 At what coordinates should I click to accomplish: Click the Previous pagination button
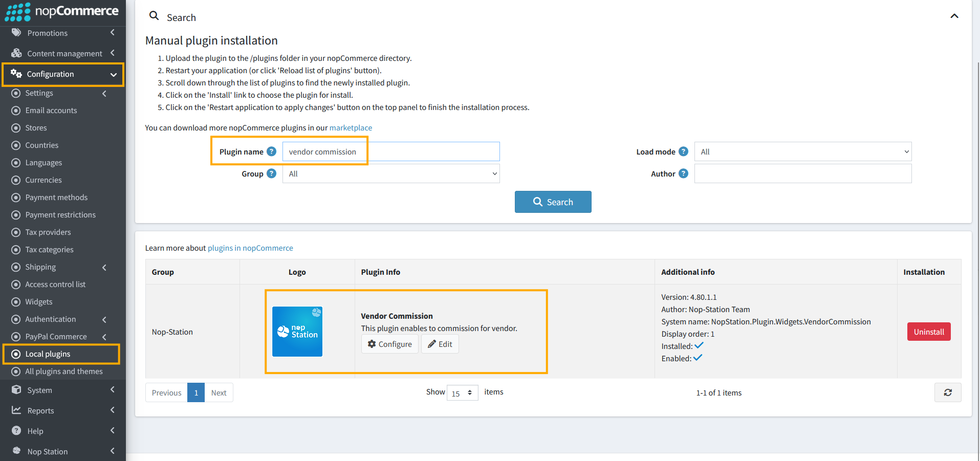(x=166, y=392)
